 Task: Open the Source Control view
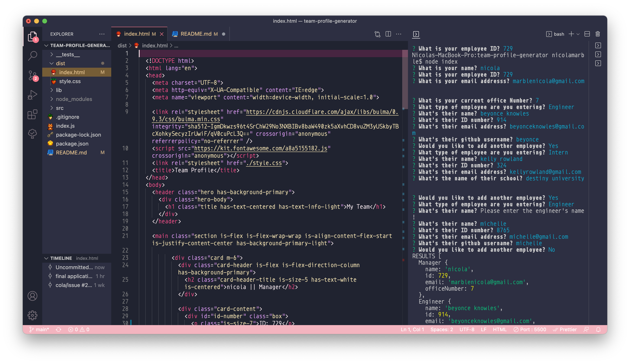32,75
